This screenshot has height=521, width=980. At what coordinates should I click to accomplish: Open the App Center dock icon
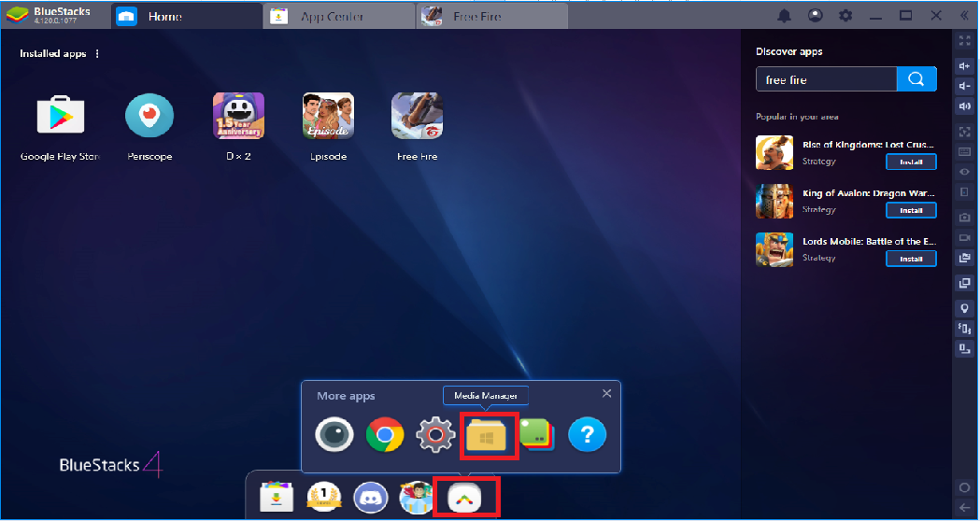pos(277,498)
